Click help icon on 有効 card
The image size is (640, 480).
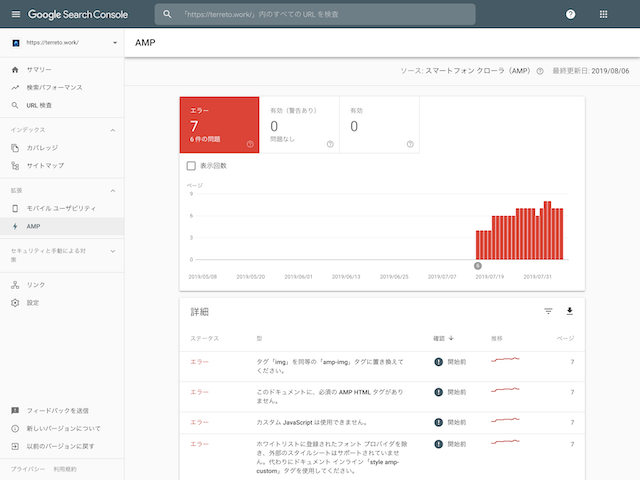(410, 144)
